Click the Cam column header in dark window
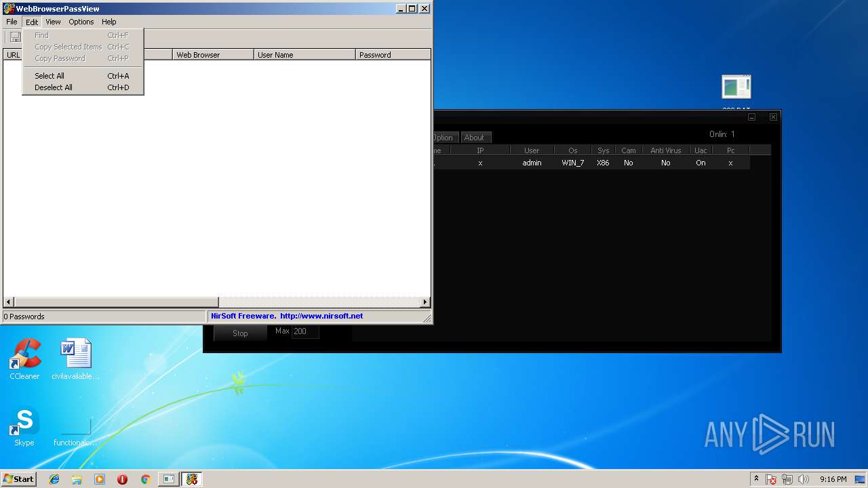The width and height of the screenshot is (868, 488). pos(629,150)
